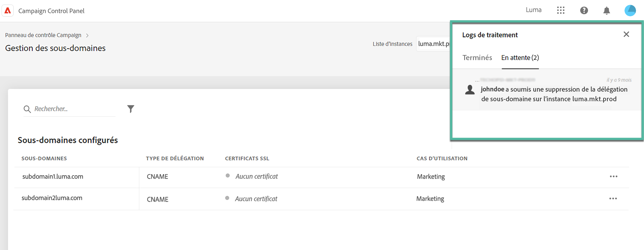Click the Adobe logo icon
Viewport: 644px width, 250px height.
click(8, 11)
